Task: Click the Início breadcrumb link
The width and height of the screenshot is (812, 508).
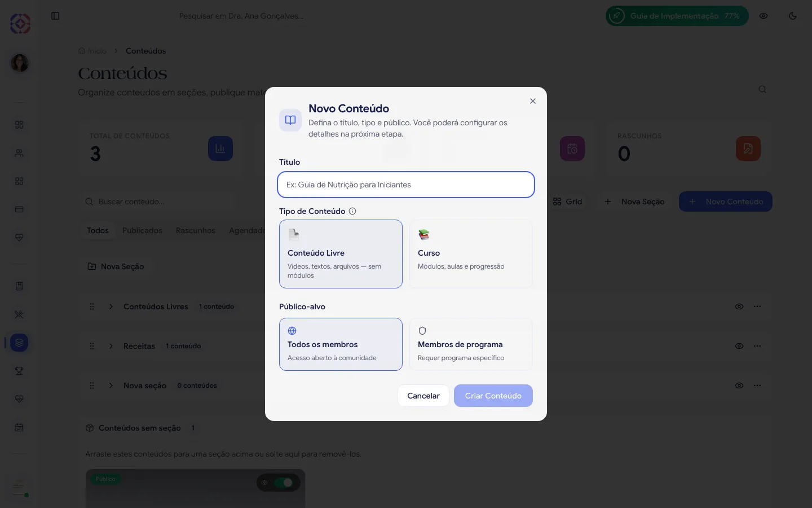Action: [92, 51]
